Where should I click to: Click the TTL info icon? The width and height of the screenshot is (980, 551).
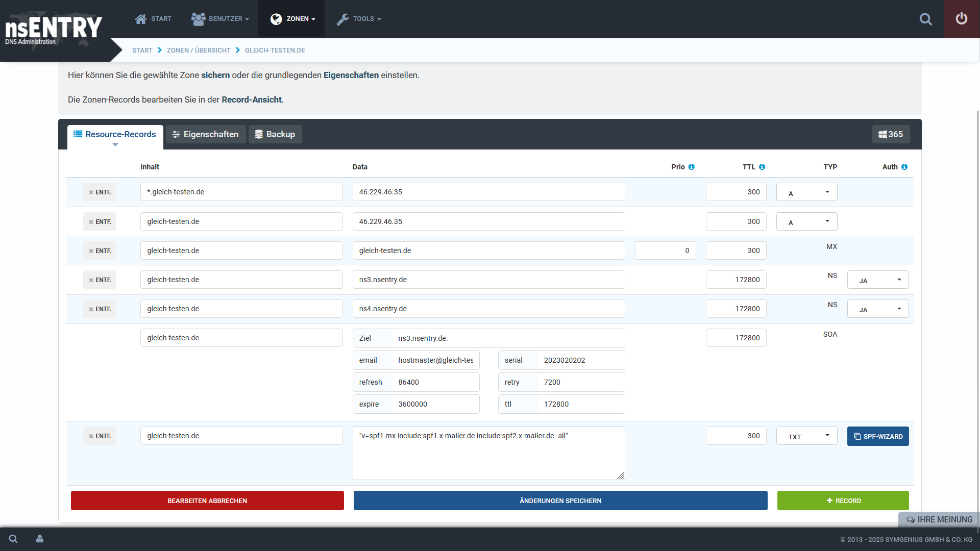point(762,167)
